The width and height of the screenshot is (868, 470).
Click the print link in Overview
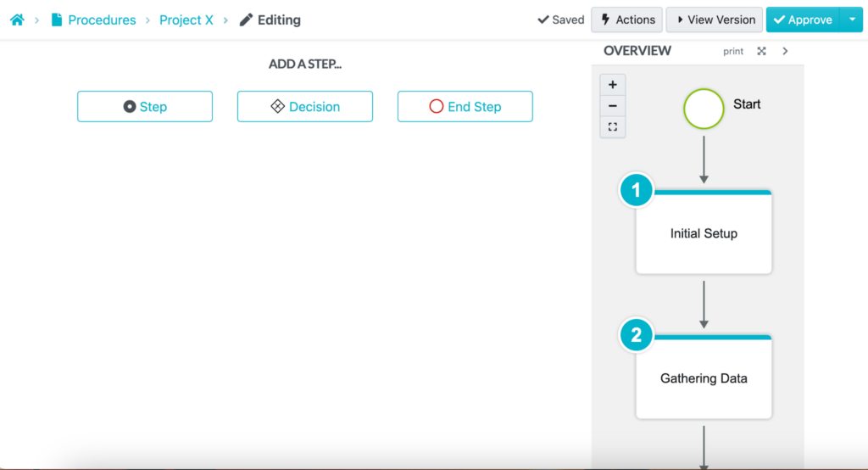tap(733, 52)
